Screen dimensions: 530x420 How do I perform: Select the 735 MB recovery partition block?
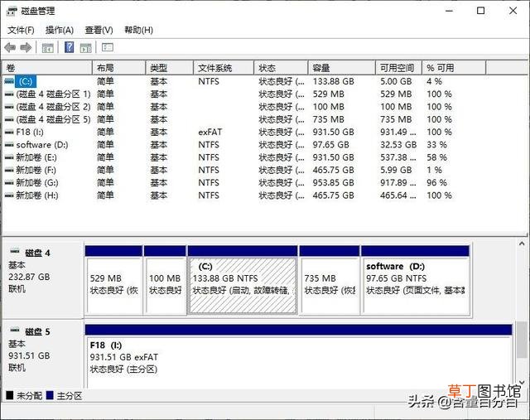(x=330, y=280)
